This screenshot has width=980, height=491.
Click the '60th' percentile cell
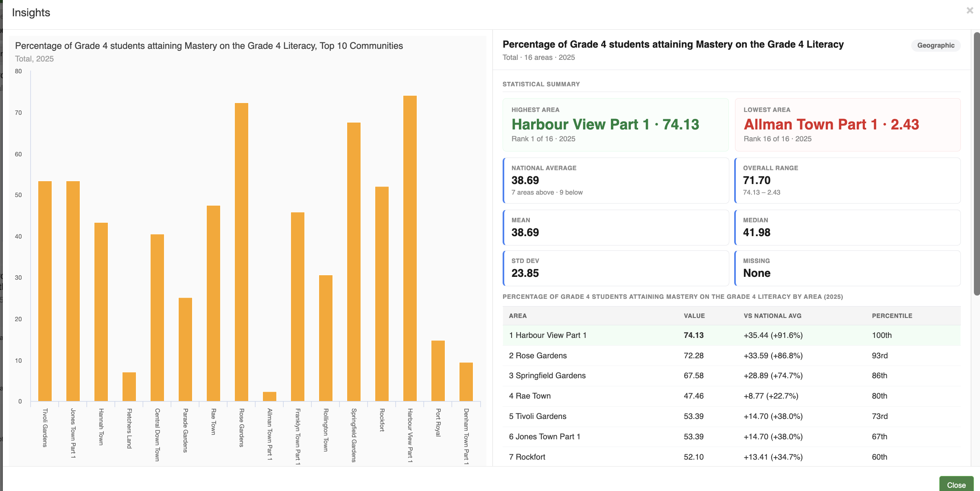(x=879, y=457)
